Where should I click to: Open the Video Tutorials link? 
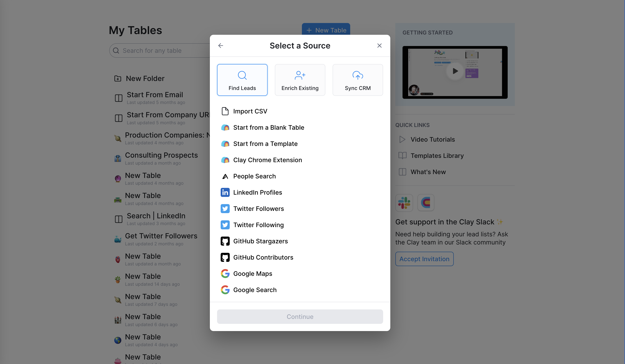433,140
